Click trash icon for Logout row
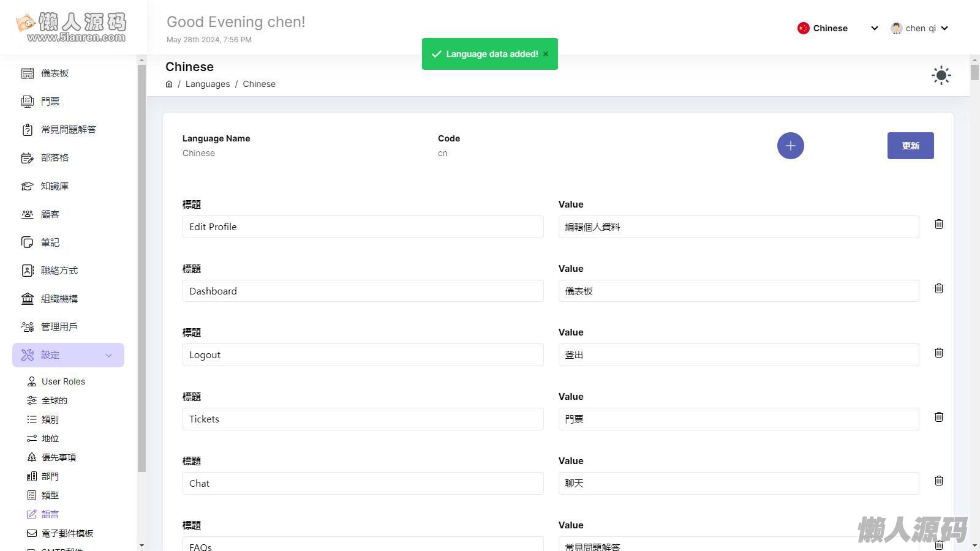This screenshot has height=551, width=980. pyautogui.click(x=938, y=353)
